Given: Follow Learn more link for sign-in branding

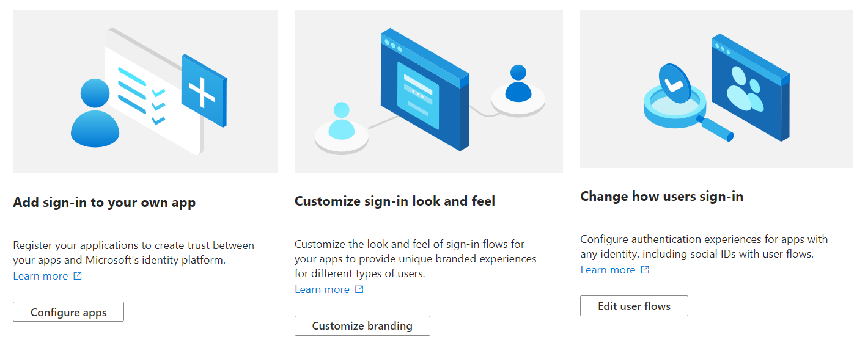Looking at the screenshot, I should 322,289.
